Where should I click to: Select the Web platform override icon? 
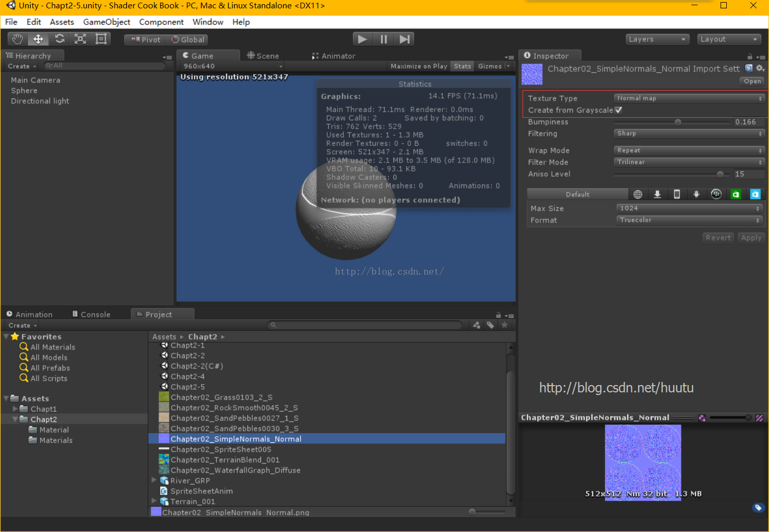(638, 194)
